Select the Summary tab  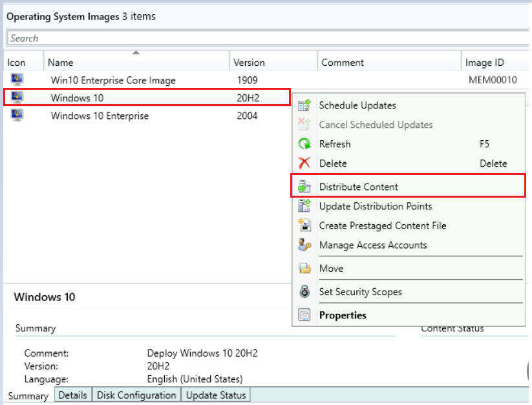(28, 396)
